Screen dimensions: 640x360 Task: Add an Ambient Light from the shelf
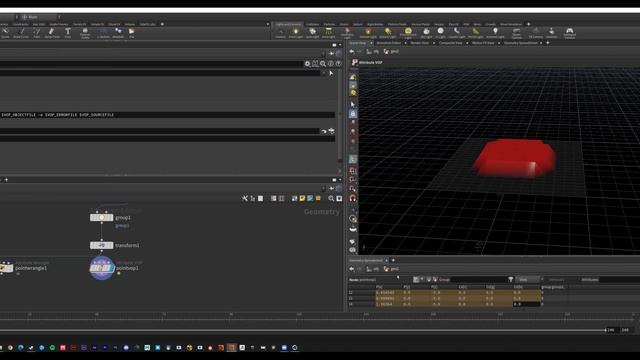pyautogui.click(x=495, y=33)
